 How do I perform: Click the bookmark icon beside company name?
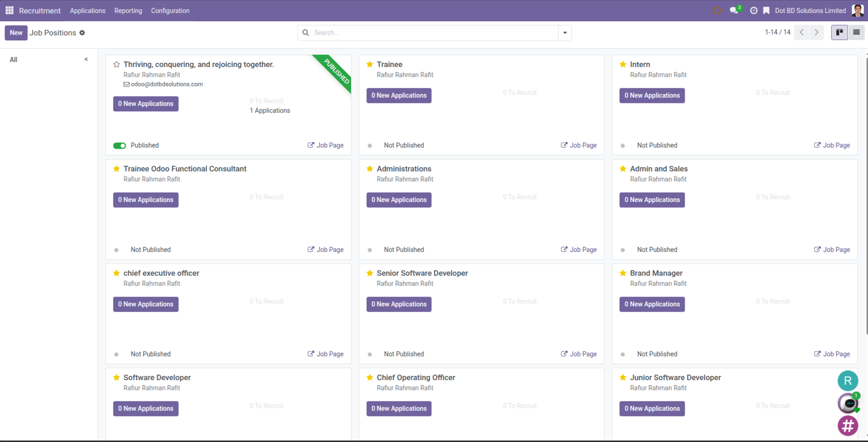(x=766, y=10)
